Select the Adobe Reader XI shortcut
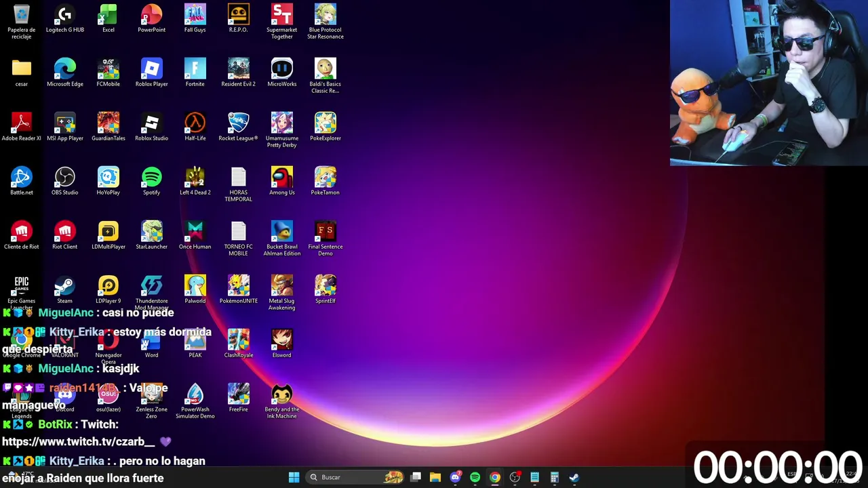 coord(21,127)
